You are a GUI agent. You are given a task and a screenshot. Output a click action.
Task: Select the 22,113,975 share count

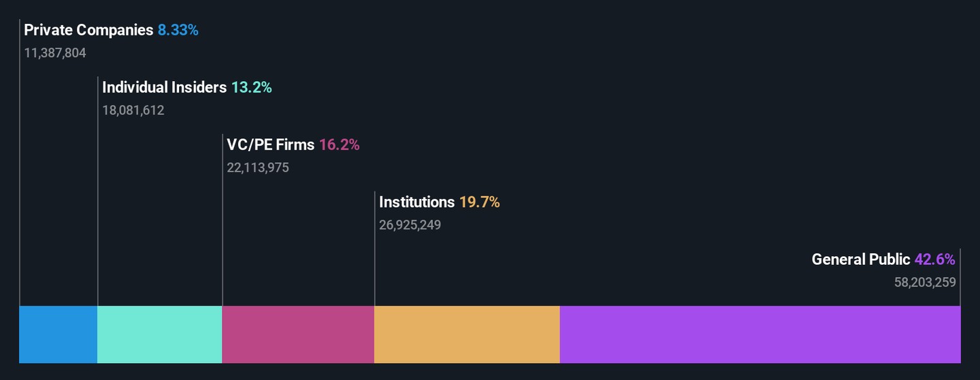[258, 168]
